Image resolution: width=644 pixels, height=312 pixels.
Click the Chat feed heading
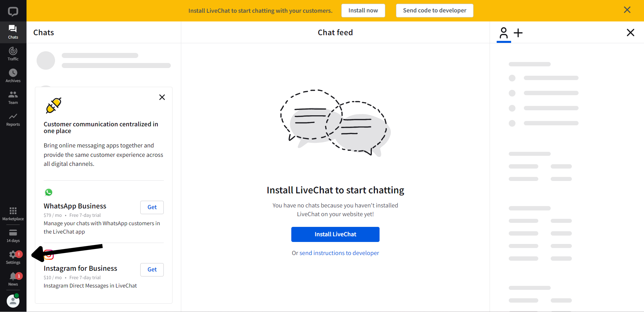[x=335, y=33]
